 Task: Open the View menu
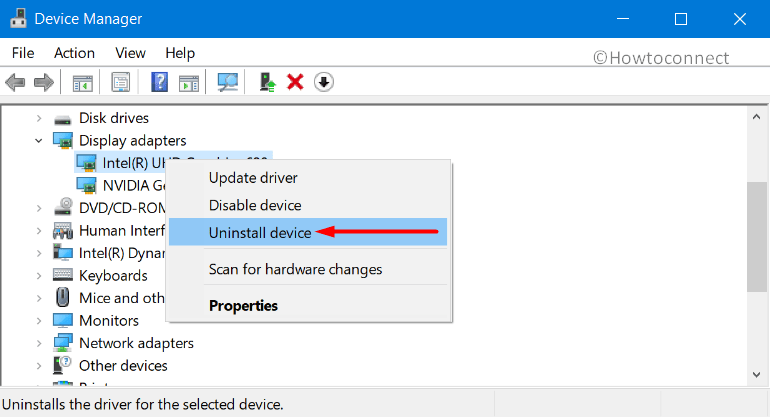tap(130, 53)
